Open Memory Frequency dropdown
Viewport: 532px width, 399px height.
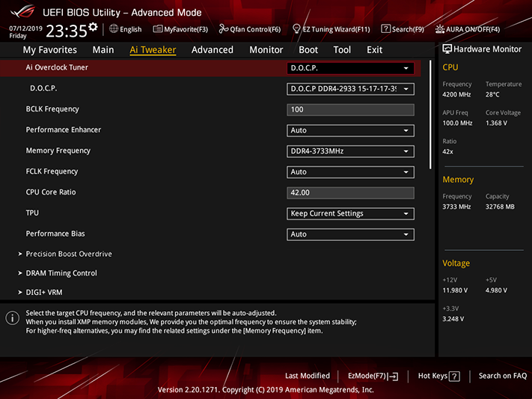point(350,151)
